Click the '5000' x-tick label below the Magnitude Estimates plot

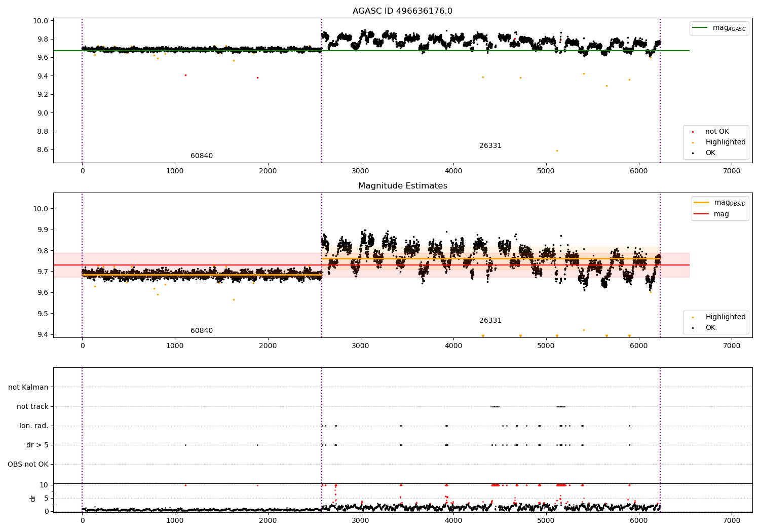click(x=546, y=346)
